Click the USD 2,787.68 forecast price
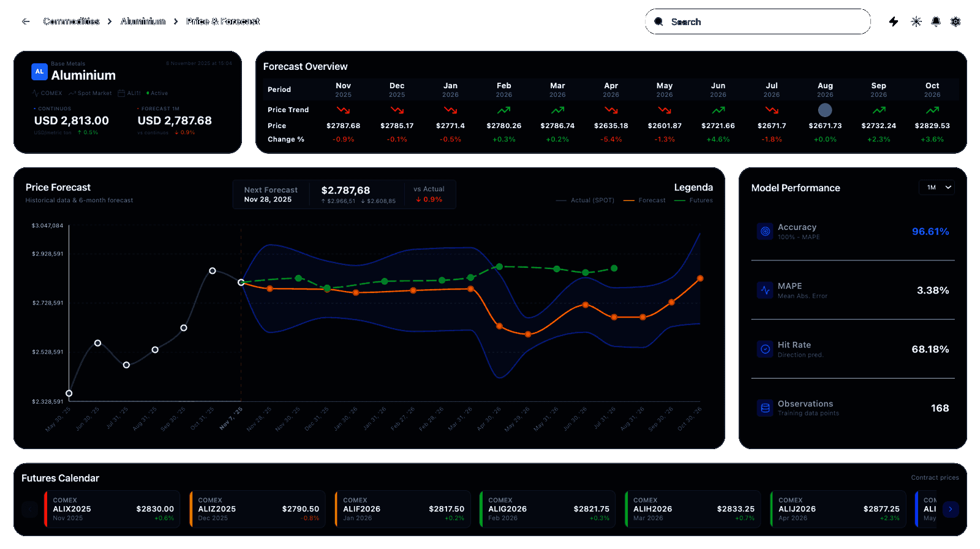Viewport: 980px width, 549px height. tap(175, 121)
